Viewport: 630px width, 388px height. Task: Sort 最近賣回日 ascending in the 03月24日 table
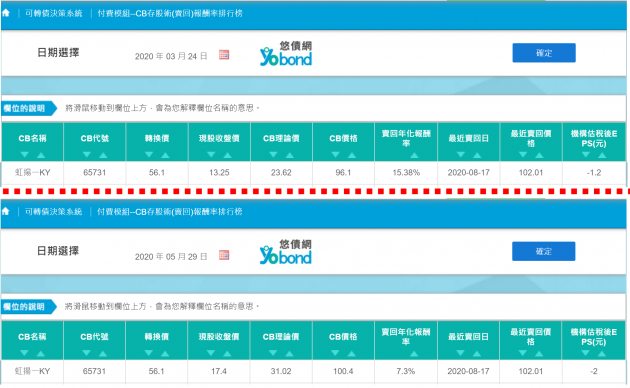coord(477,155)
